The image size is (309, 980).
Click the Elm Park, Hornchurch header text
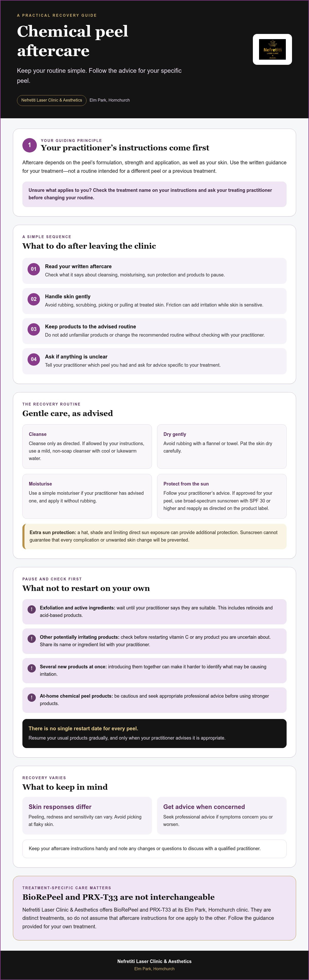(x=109, y=100)
